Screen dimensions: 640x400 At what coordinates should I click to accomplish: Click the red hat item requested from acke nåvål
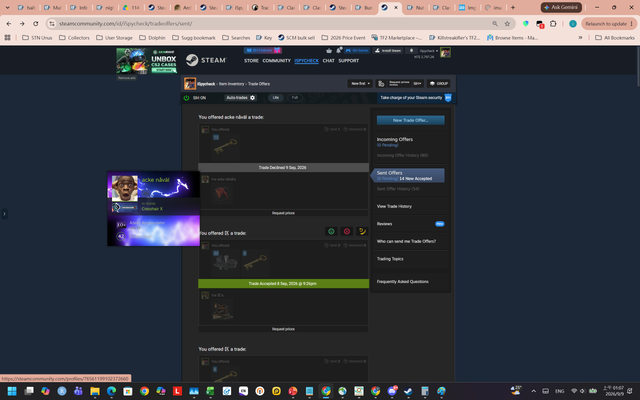tap(222, 193)
